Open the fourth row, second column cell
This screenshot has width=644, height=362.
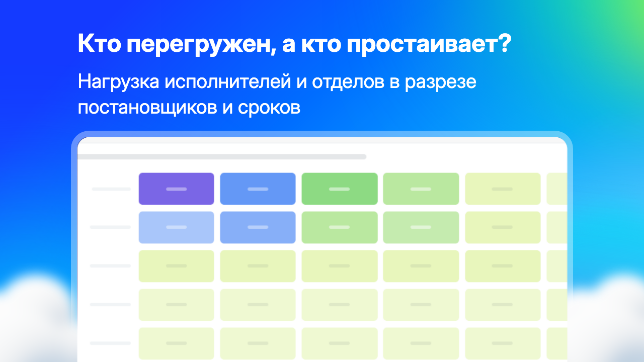[258, 305]
